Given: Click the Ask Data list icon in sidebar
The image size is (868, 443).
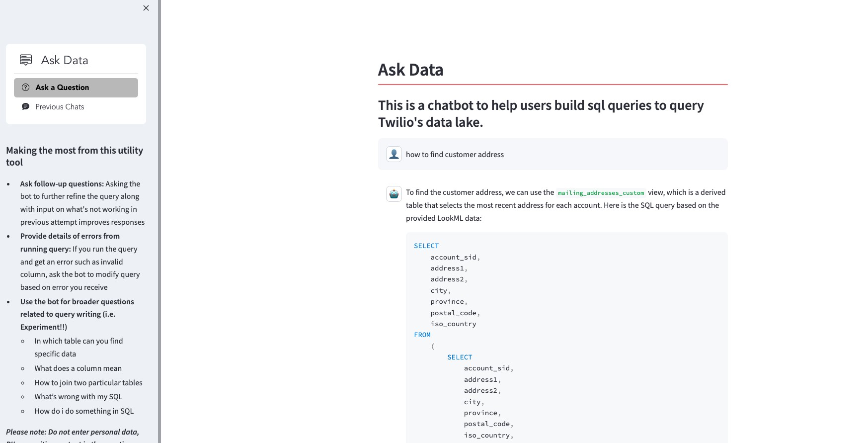Looking at the screenshot, I should [26, 60].
